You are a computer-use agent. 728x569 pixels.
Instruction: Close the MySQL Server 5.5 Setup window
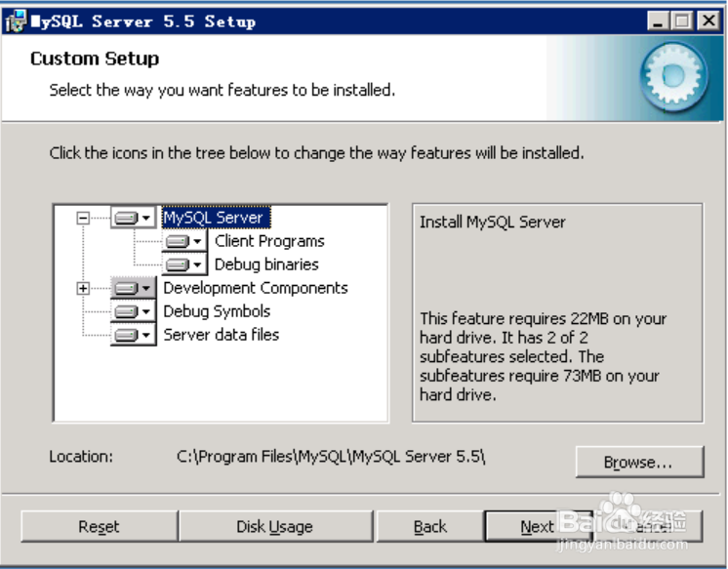(x=708, y=20)
